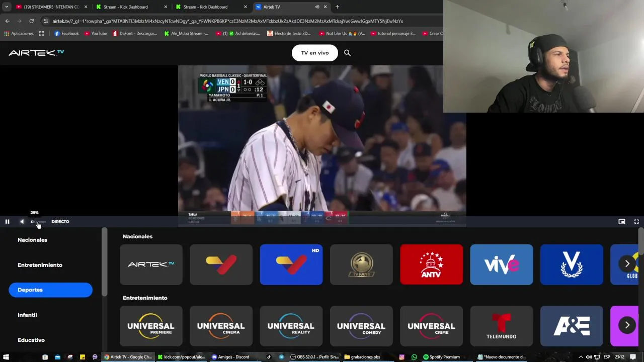The width and height of the screenshot is (644, 362).
Task: Click the TV en vivo button
Action: click(x=315, y=53)
